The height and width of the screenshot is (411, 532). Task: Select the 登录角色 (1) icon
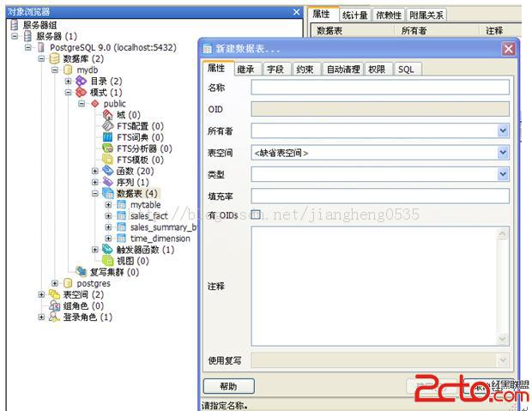coord(54,317)
